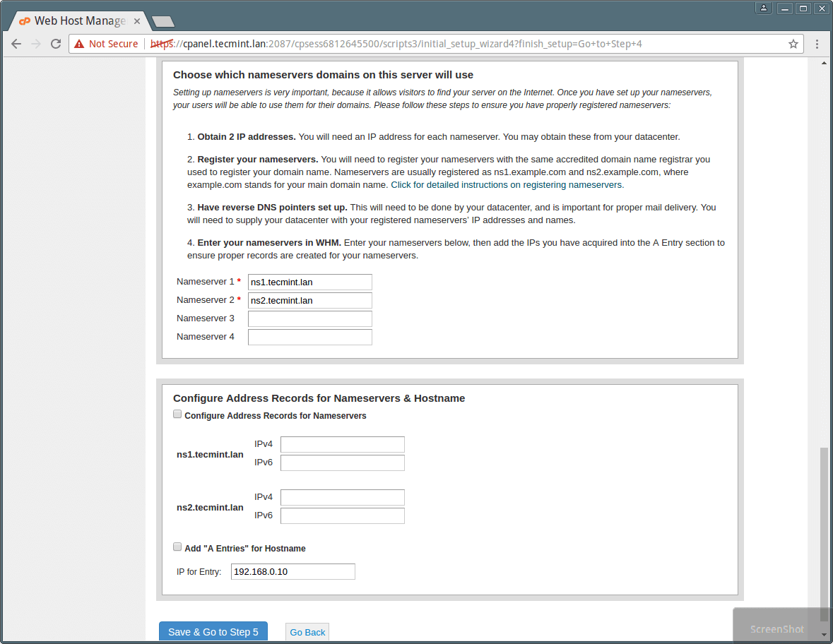Check Add "A Entries" for Hostname
The height and width of the screenshot is (644, 833).
pos(177,547)
